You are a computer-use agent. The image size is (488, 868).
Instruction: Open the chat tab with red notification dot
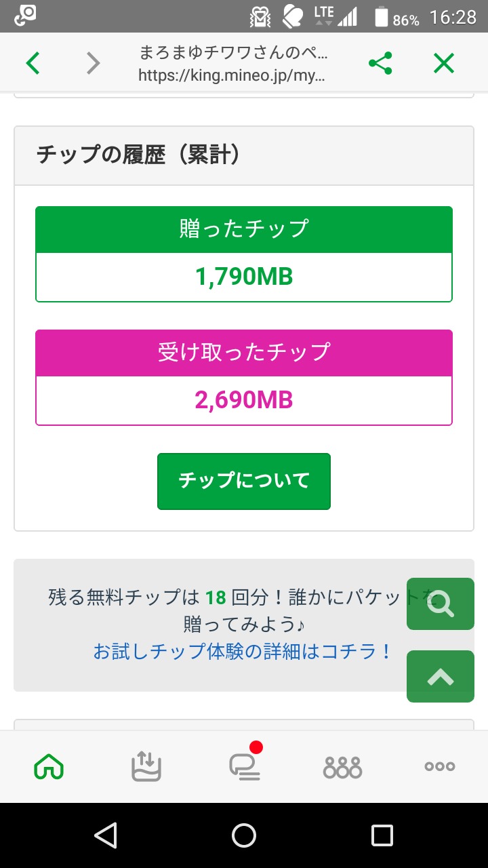pos(244,767)
